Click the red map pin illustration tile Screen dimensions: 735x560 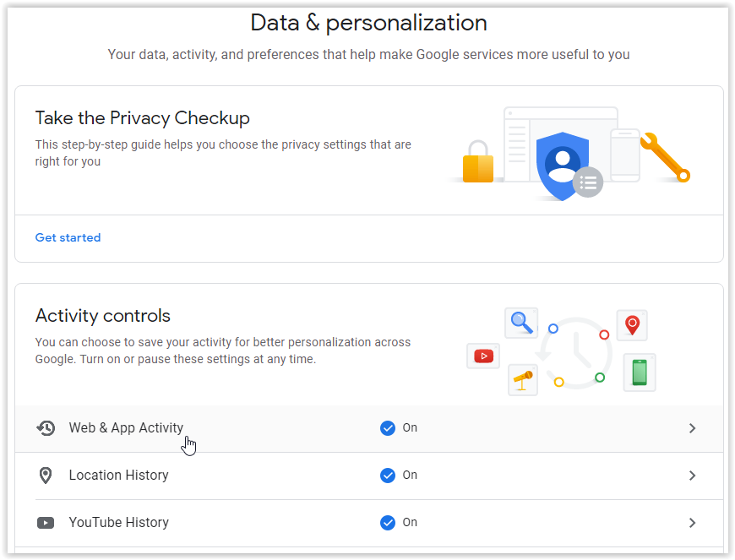point(632,325)
